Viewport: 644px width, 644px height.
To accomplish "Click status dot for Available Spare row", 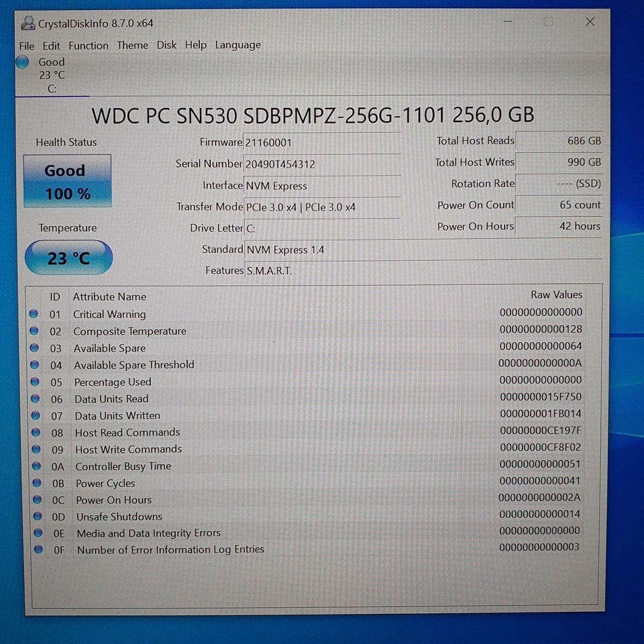I will pos(34,348).
